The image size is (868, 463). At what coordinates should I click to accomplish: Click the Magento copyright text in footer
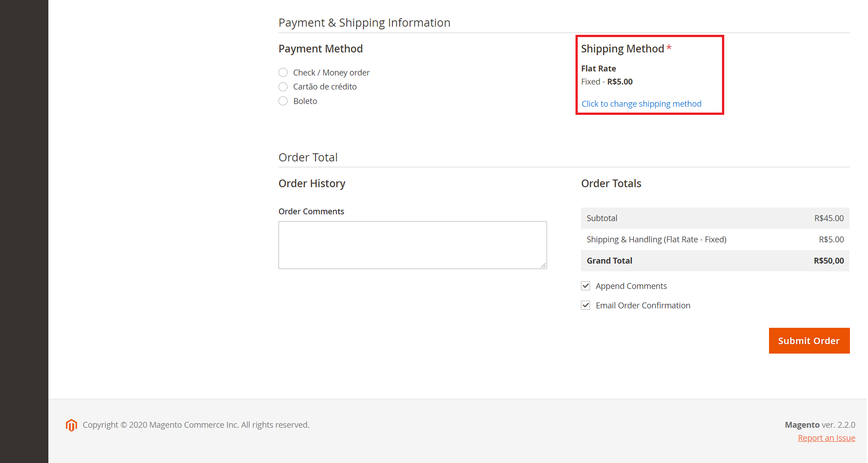(x=196, y=425)
